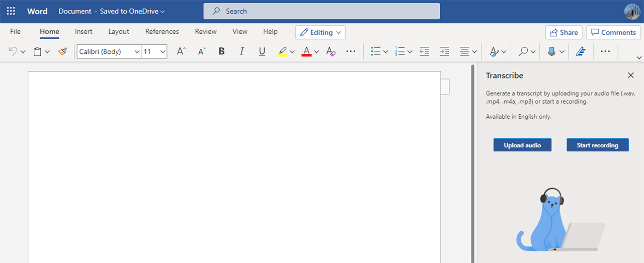Switch to the Home tab
The image size is (644, 263).
49,31
